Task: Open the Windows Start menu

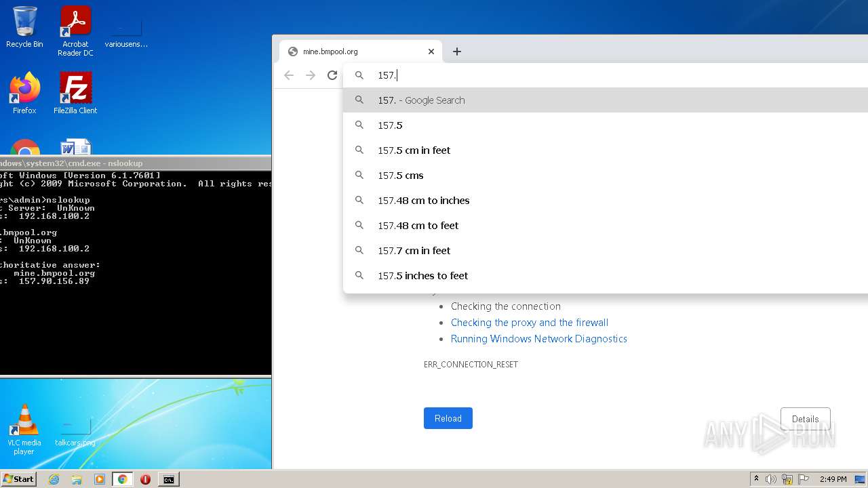Action: [18, 479]
